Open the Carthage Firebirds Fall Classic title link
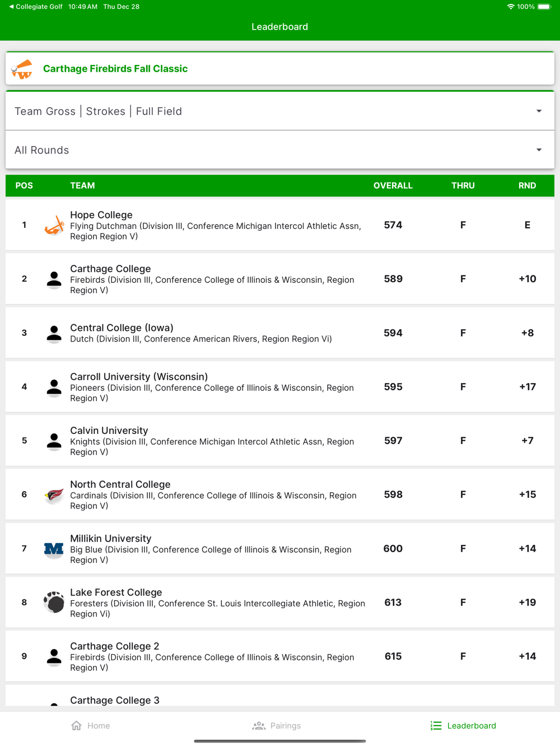 tap(115, 69)
